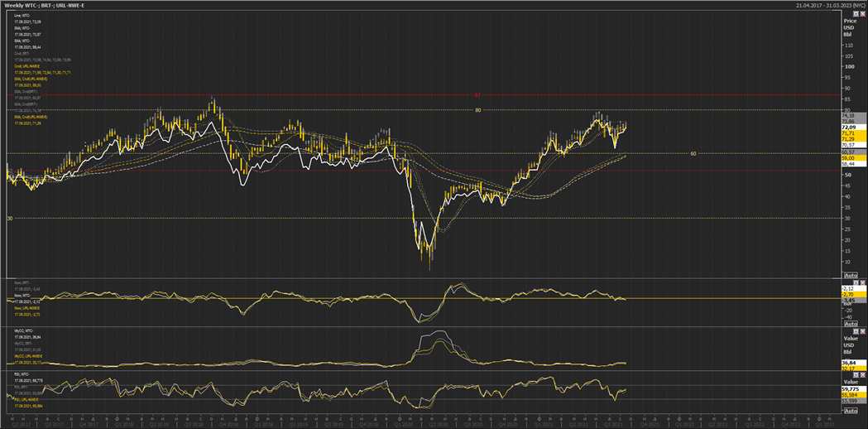Click the 80 horizontal level label
The image size is (868, 429).
[477, 110]
